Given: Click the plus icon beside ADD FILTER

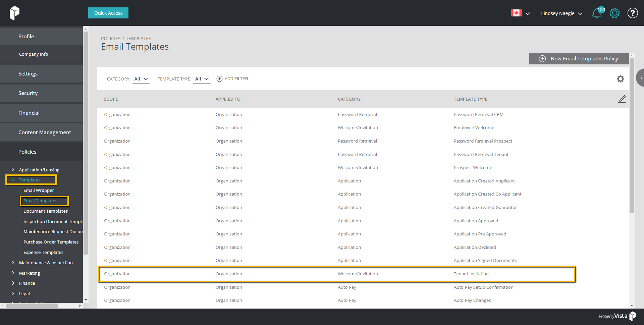Looking at the screenshot, I should point(219,79).
